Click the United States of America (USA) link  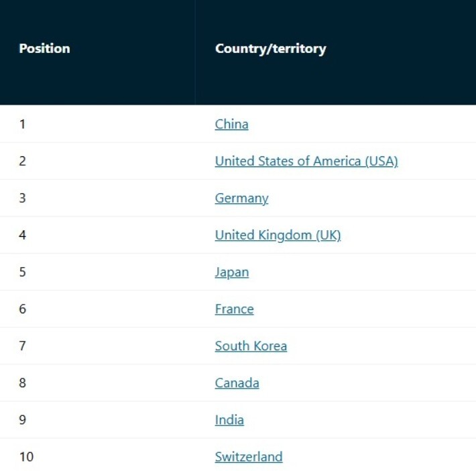tap(306, 161)
